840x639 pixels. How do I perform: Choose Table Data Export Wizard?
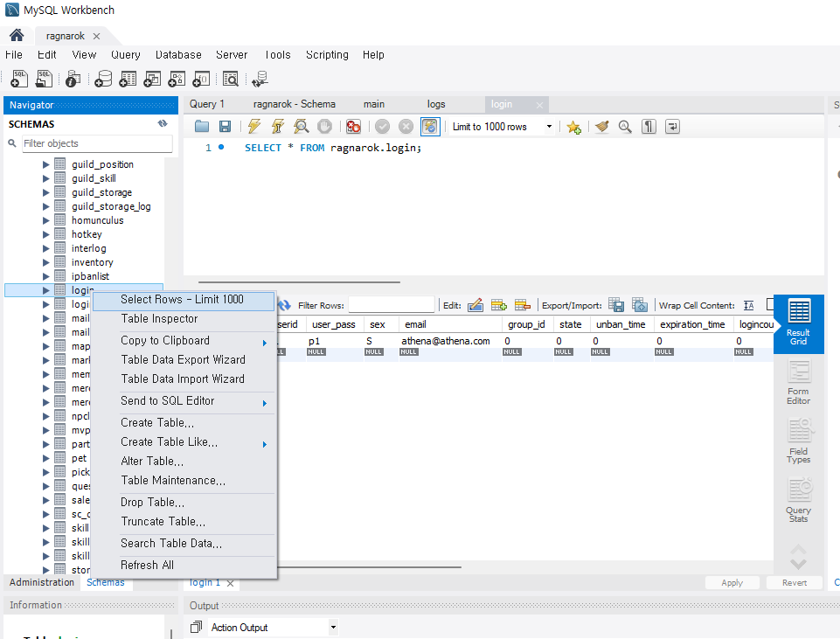[x=184, y=360]
